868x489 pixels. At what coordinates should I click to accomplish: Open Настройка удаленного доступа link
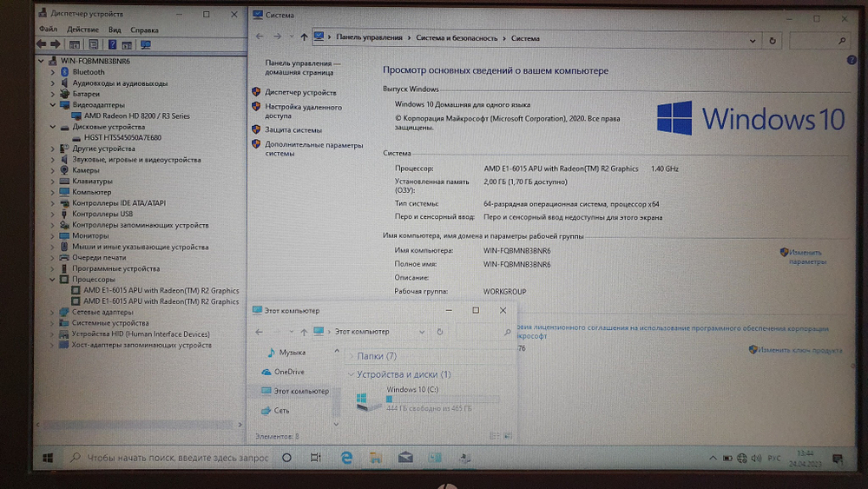tap(303, 111)
